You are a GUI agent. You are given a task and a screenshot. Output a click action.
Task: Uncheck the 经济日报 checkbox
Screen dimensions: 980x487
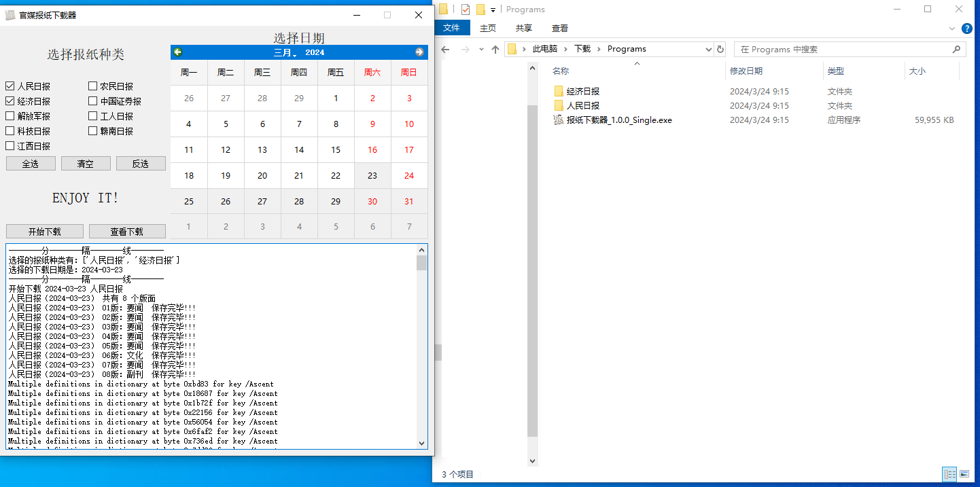click(10, 101)
